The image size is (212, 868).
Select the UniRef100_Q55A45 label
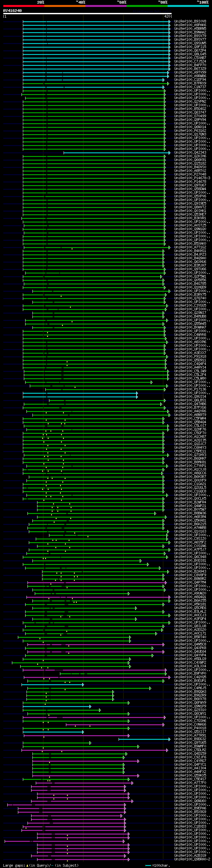pos(190,324)
